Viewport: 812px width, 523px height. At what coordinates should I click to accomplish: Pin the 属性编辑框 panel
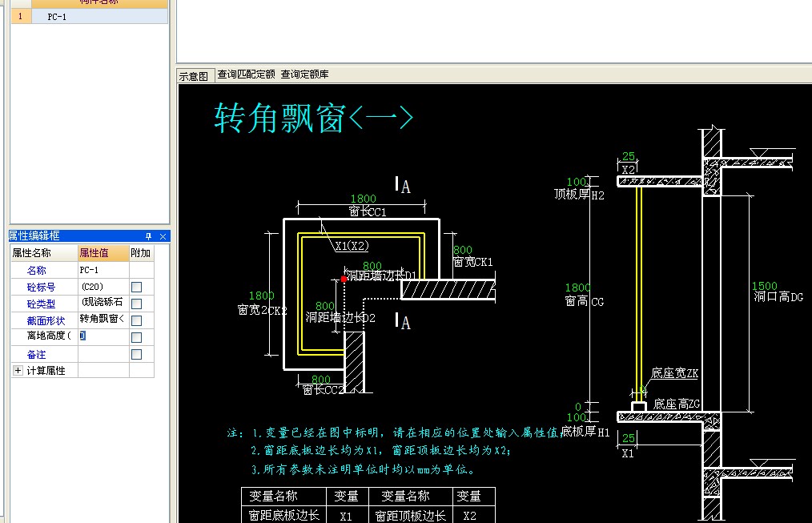pyautogui.click(x=149, y=236)
